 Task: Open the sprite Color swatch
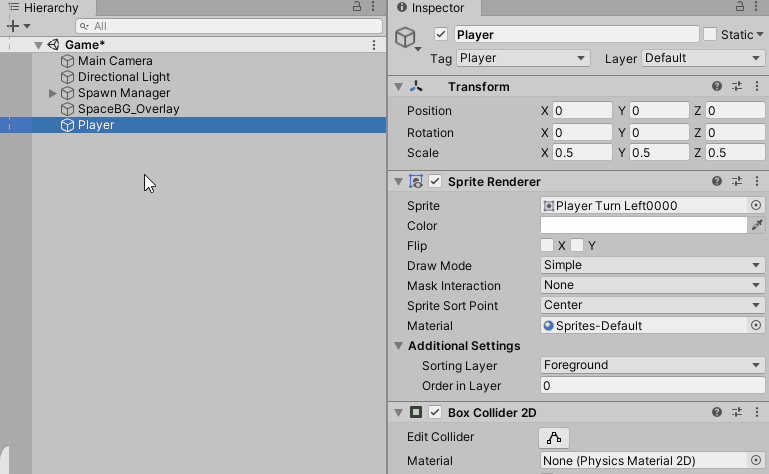(644, 225)
